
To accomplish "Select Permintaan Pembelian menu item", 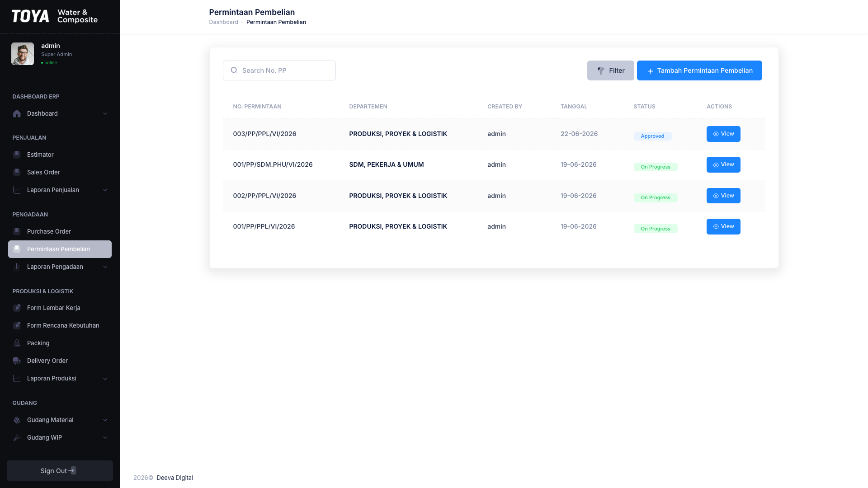I will [60, 249].
